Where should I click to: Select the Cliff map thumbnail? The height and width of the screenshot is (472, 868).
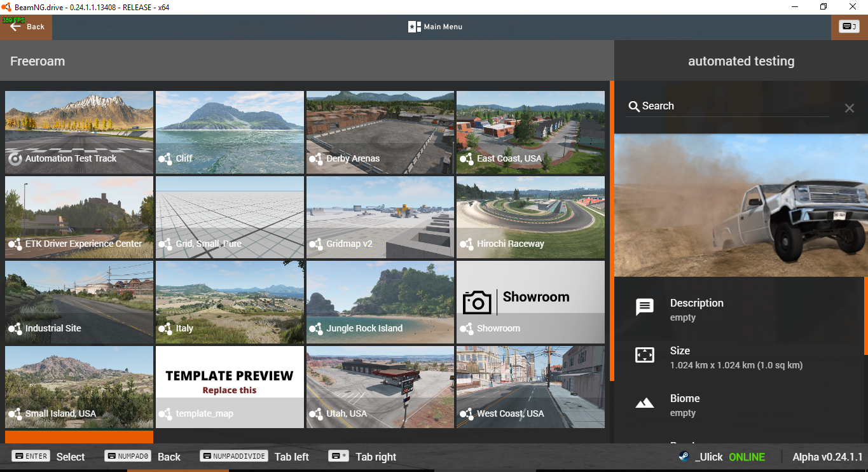[x=230, y=132]
